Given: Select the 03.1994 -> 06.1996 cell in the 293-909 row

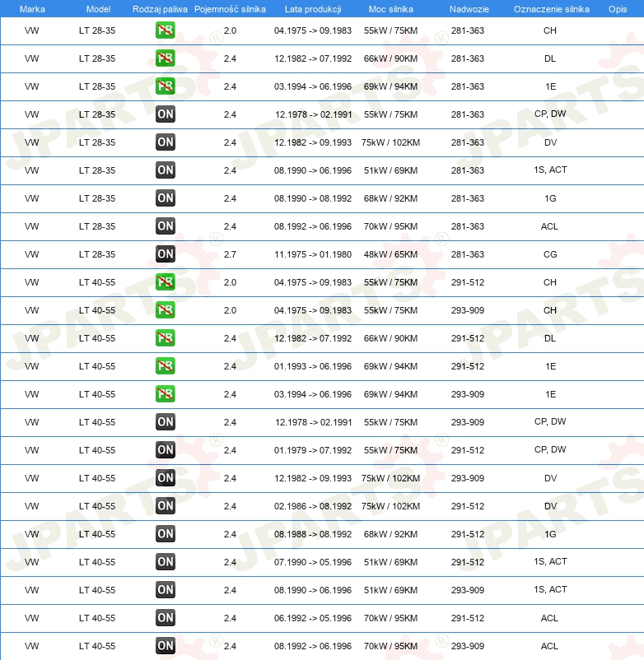Looking at the screenshot, I should coord(313,394).
